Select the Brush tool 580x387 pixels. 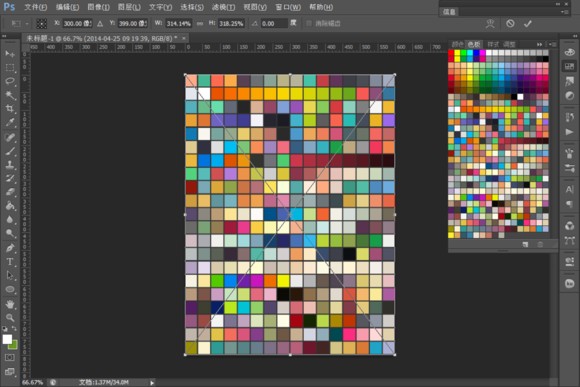pyautogui.click(x=10, y=151)
